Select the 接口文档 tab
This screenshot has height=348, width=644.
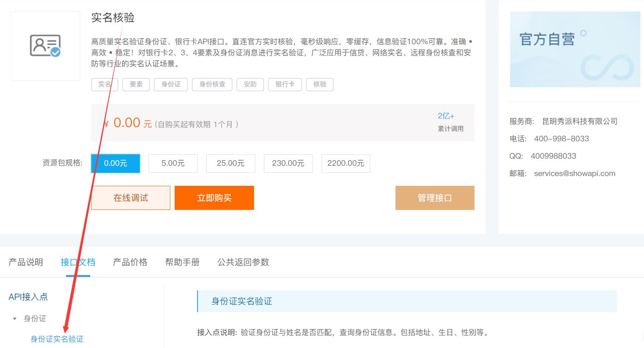coord(78,262)
